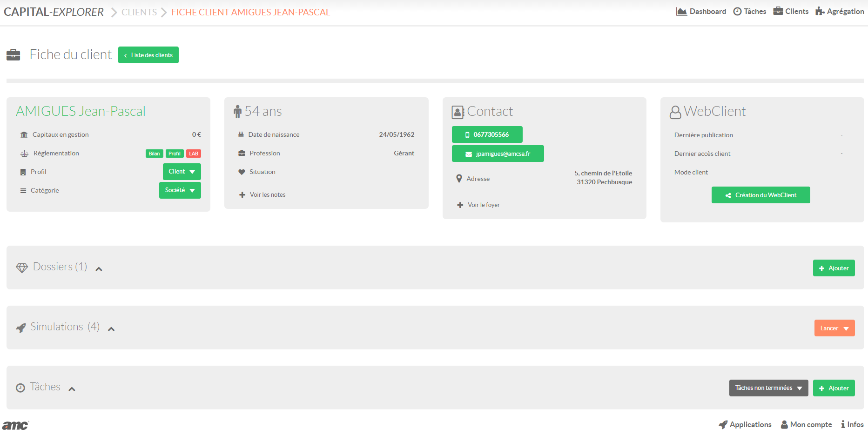868x435 pixels.
Task: Click the rocket icon next to Simulations
Action: point(21,328)
